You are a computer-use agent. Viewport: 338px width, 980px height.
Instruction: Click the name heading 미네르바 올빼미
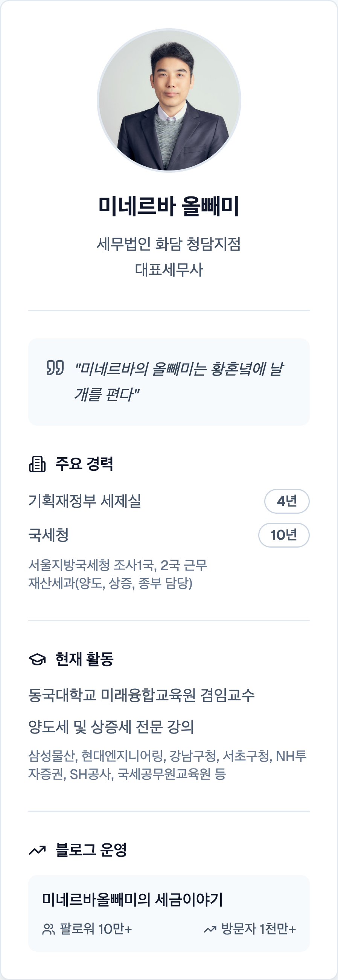pos(169,206)
